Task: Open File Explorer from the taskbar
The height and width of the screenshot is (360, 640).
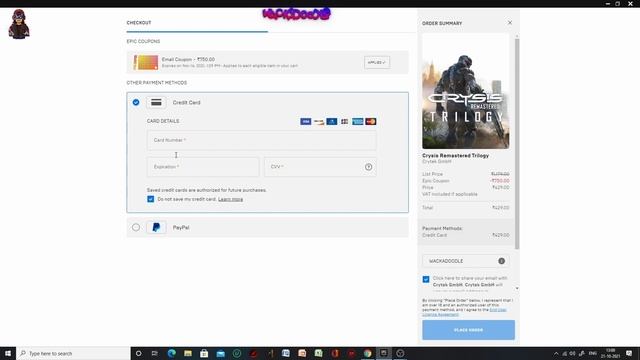Action: pyautogui.click(x=188, y=353)
